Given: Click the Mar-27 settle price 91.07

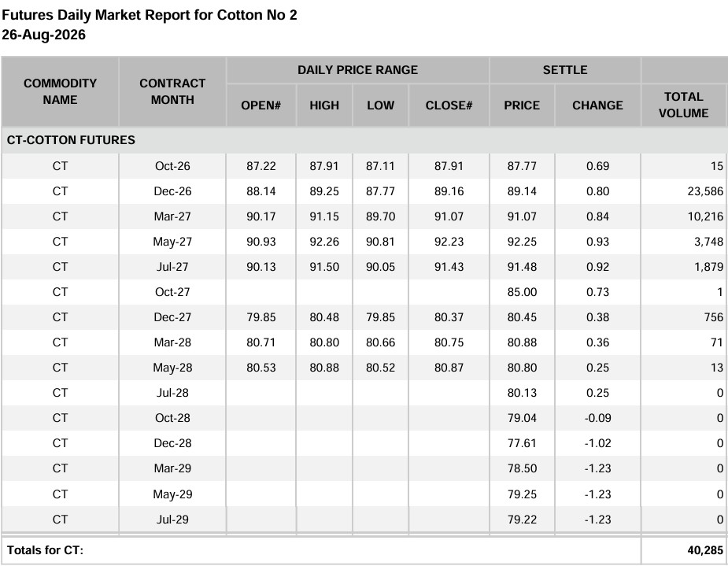Looking at the screenshot, I should (x=522, y=216).
